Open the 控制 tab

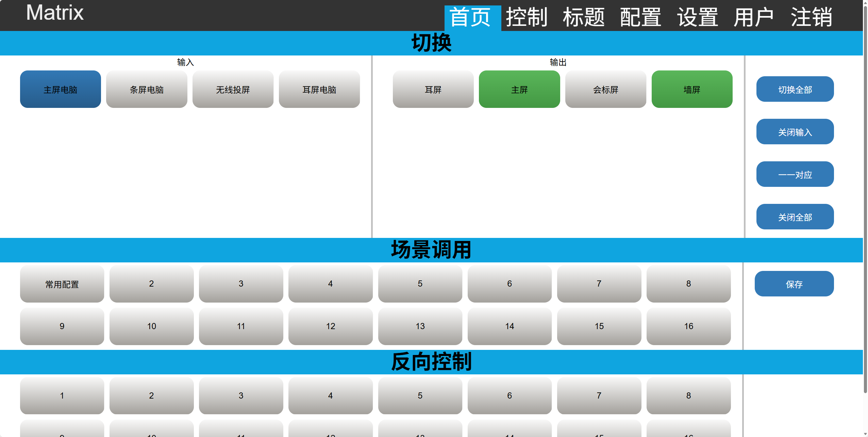tap(527, 17)
